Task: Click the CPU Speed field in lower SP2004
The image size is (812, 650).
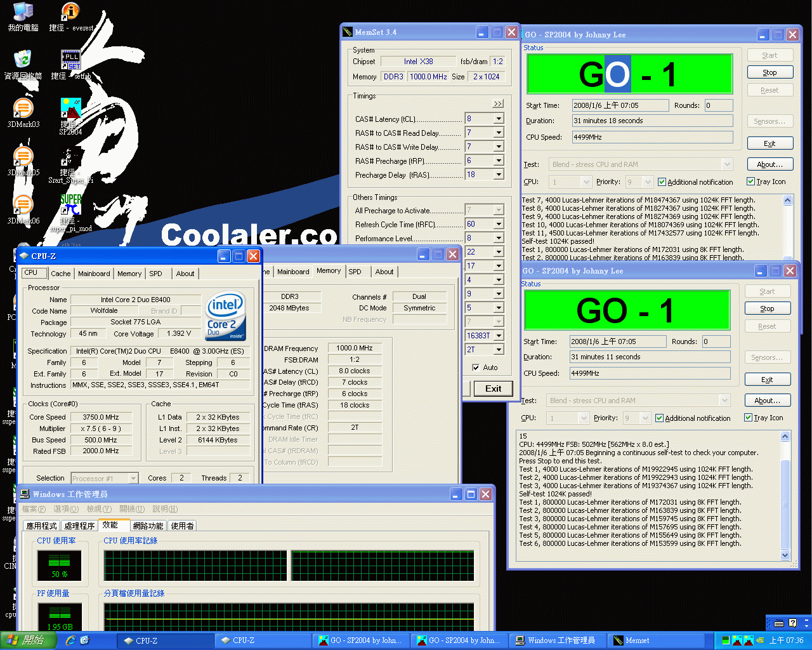Action: pyautogui.click(x=650, y=373)
